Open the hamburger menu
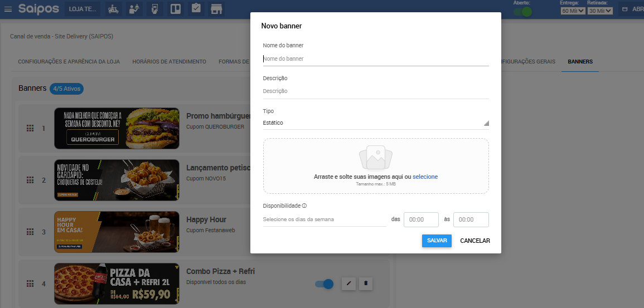Viewport: 644px width, 308px height. [8, 9]
